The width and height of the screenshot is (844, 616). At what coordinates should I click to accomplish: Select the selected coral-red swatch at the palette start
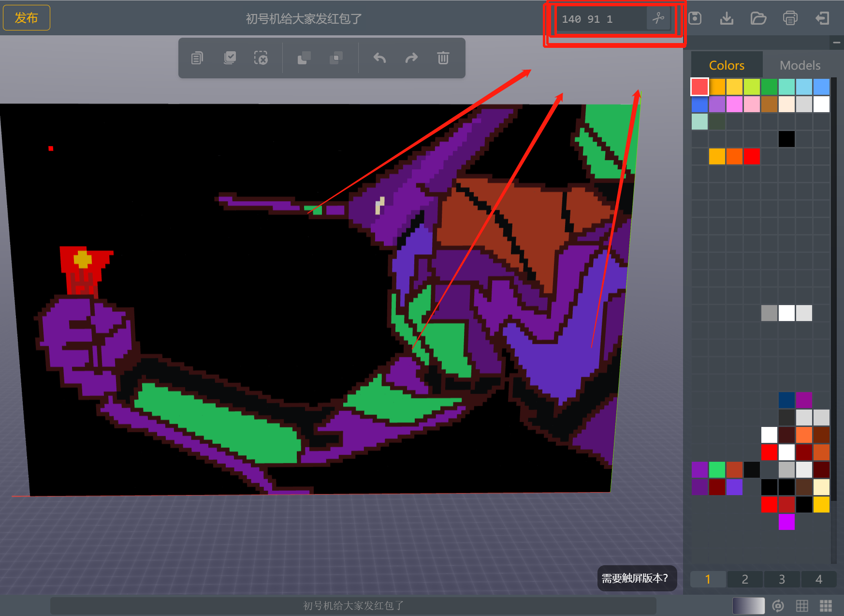(x=699, y=87)
